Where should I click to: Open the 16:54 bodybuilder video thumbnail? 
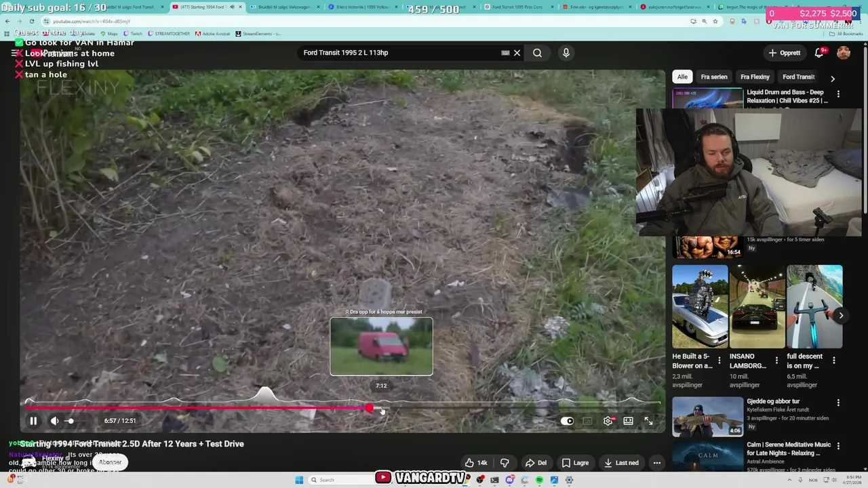(x=707, y=247)
